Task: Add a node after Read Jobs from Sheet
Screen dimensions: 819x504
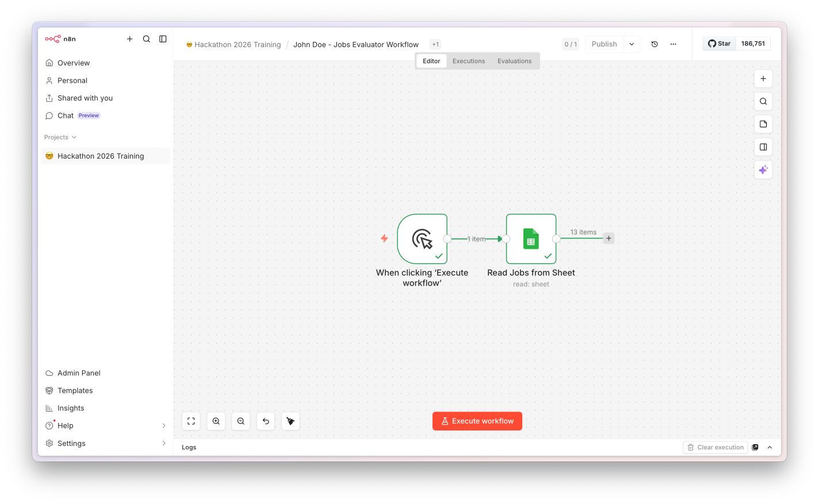Action: tap(608, 238)
